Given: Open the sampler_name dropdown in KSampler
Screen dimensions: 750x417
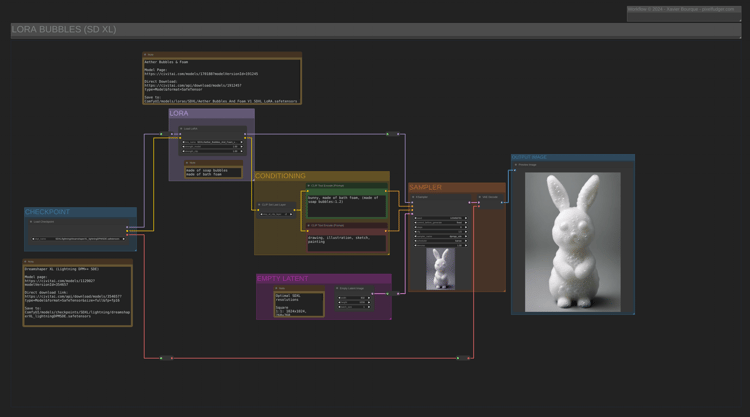Looking at the screenshot, I should 440,236.
